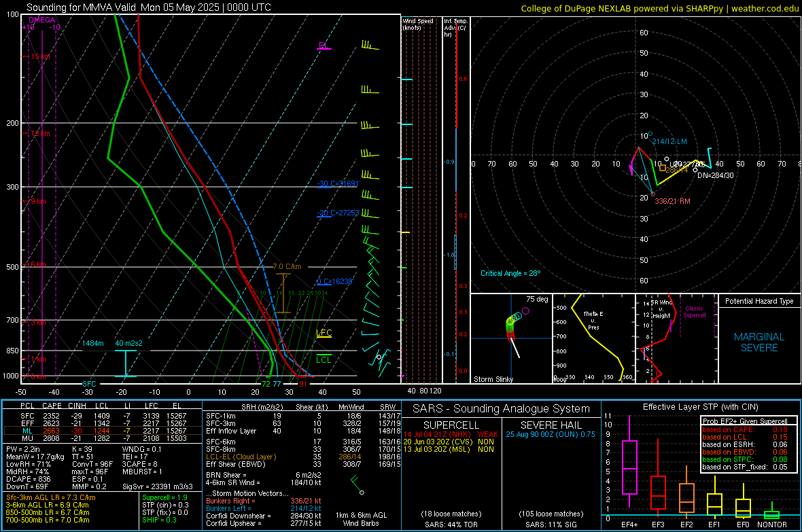Click the DN=284/30 hodograph label
802x532 pixels.
pyautogui.click(x=716, y=175)
